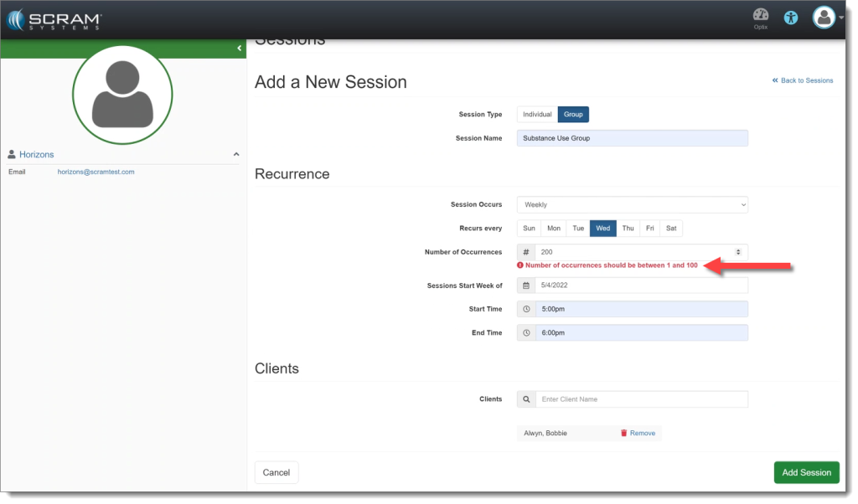Click the clock icon beside End Time

coord(526,333)
